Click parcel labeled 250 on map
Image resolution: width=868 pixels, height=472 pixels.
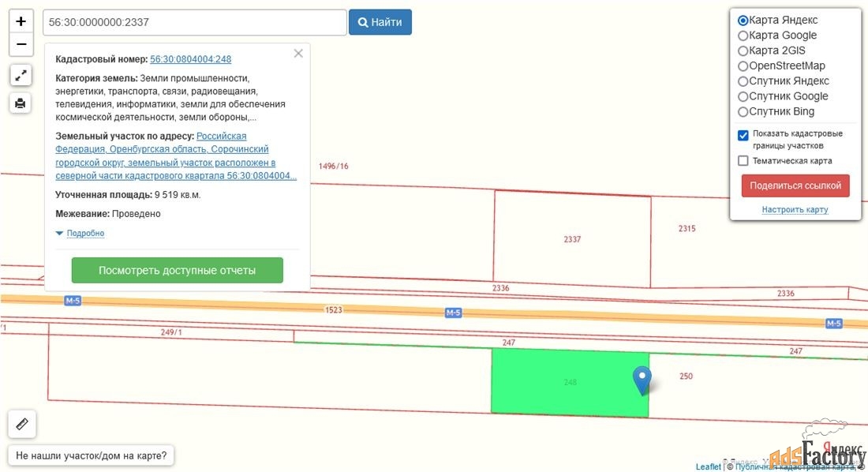(686, 376)
